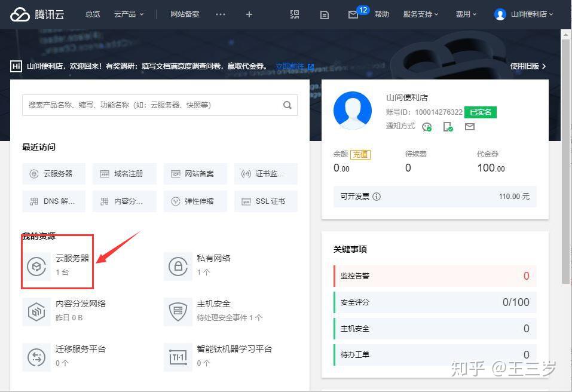Click the 待续费 0 value
572x392 pixels.
[x=408, y=168]
